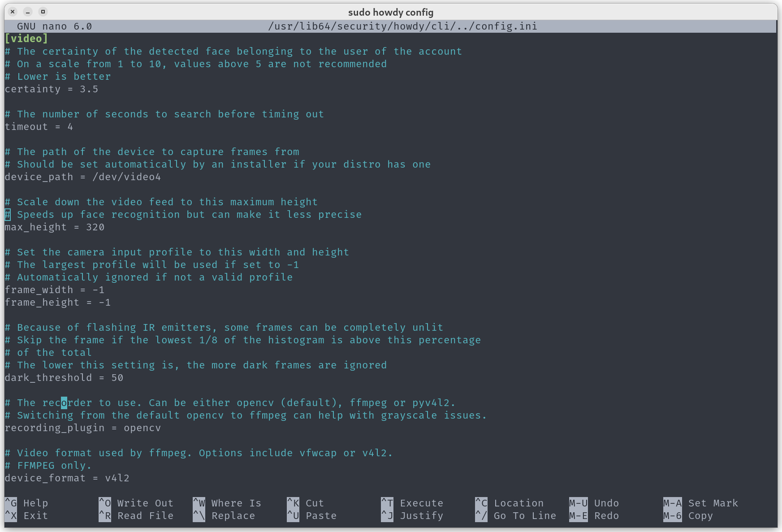Click the ^W Where Is shortcut
782x532 pixels.
(227, 503)
